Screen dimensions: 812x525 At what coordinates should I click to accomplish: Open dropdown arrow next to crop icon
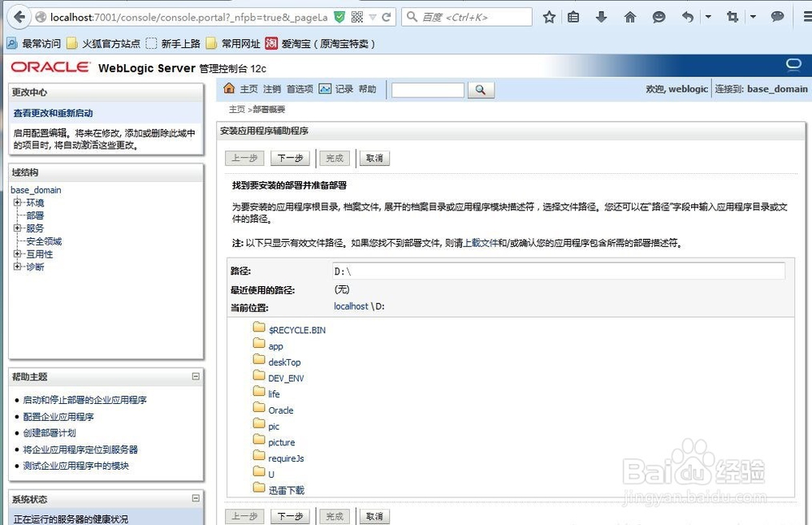753,17
